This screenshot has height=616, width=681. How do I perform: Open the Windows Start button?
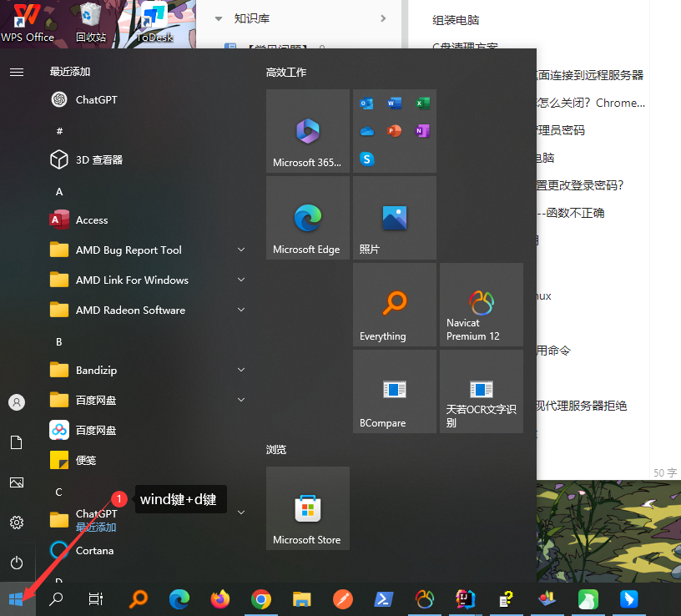pos(16,599)
